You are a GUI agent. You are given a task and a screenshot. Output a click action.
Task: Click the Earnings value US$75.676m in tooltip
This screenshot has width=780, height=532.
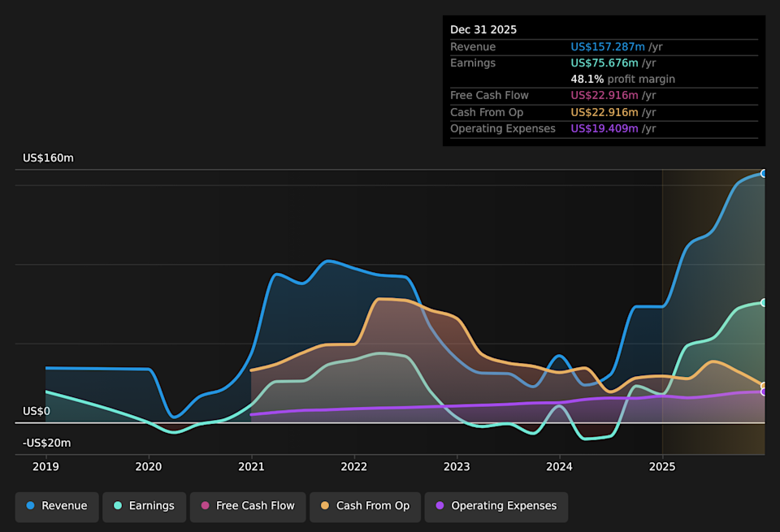pos(604,63)
